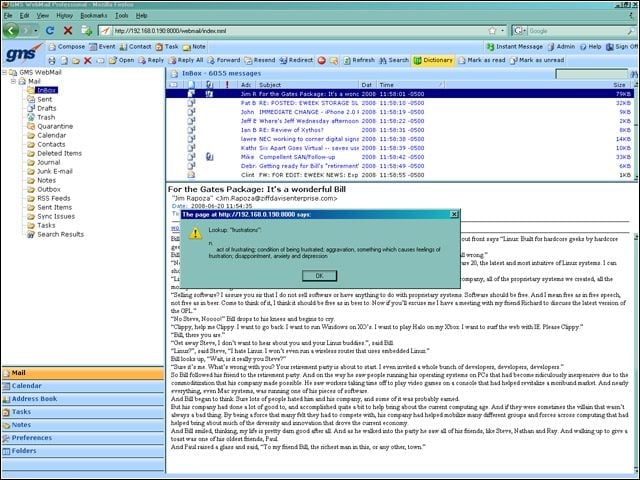The height and width of the screenshot is (480, 640).
Task: Create a new Task from top toolbar
Action: point(167,47)
